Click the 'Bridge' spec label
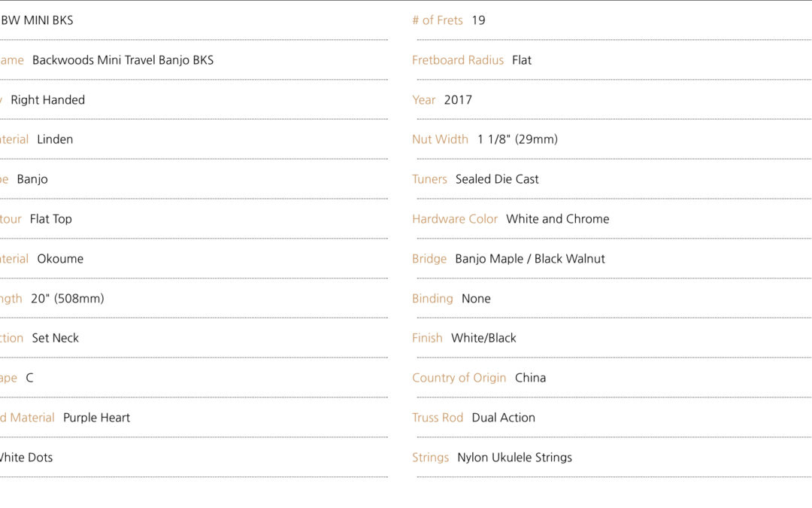The height and width of the screenshot is (508, 812). tap(429, 259)
